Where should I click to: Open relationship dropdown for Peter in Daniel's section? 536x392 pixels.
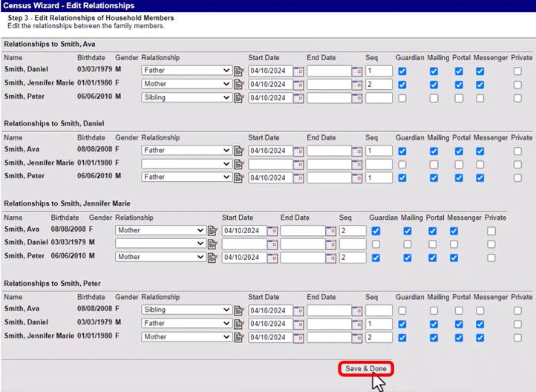[x=186, y=177]
